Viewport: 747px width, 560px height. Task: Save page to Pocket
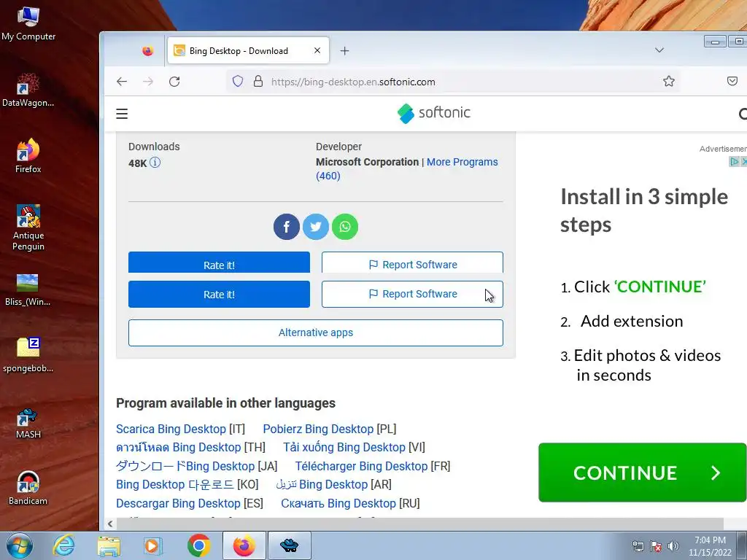point(732,82)
